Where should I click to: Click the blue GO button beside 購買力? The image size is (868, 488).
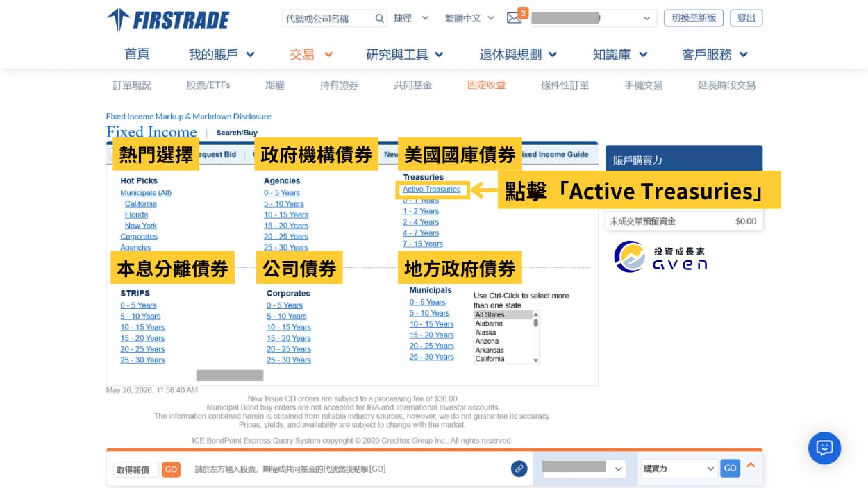(730, 469)
